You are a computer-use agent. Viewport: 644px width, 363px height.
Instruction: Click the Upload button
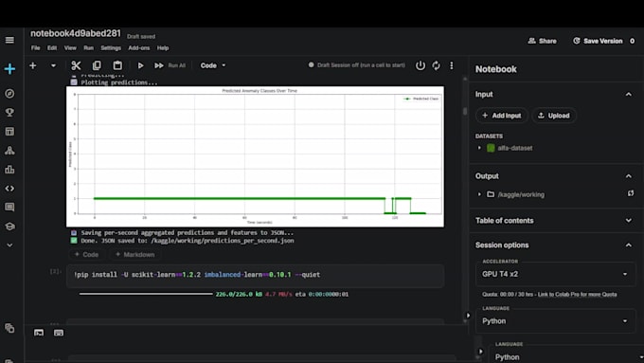pos(554,116)
